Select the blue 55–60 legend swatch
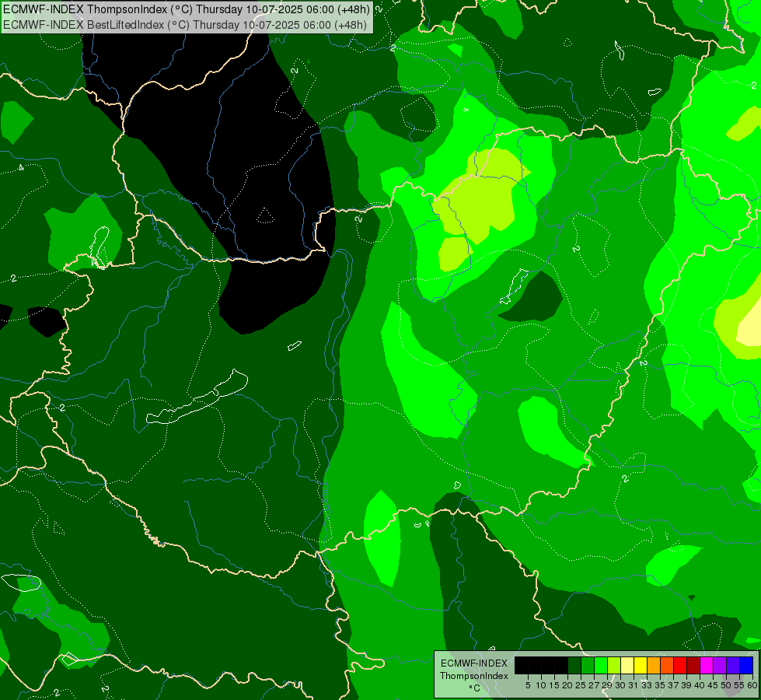The height and width of the screenshot is (700, 761). (x=746, y=665)
